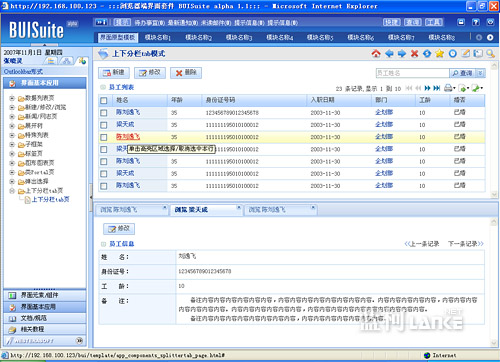Expand the 展开树 tree node
The width and height of the screenshot is (500, 362).
tap(12, 126)
